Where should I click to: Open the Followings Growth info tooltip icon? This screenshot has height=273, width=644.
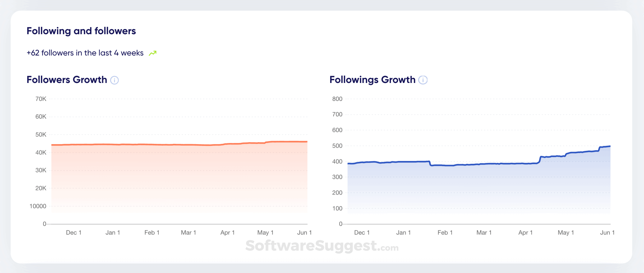(x=423, y=80)
